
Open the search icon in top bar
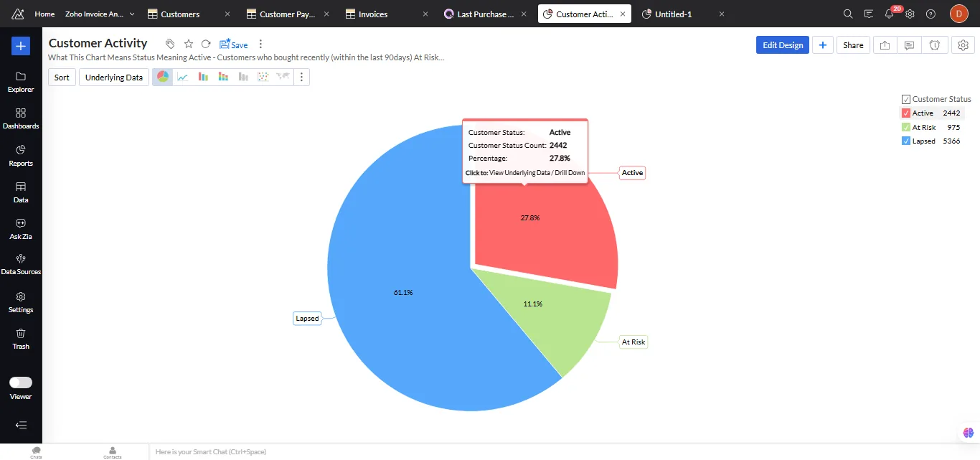[848, 14]
